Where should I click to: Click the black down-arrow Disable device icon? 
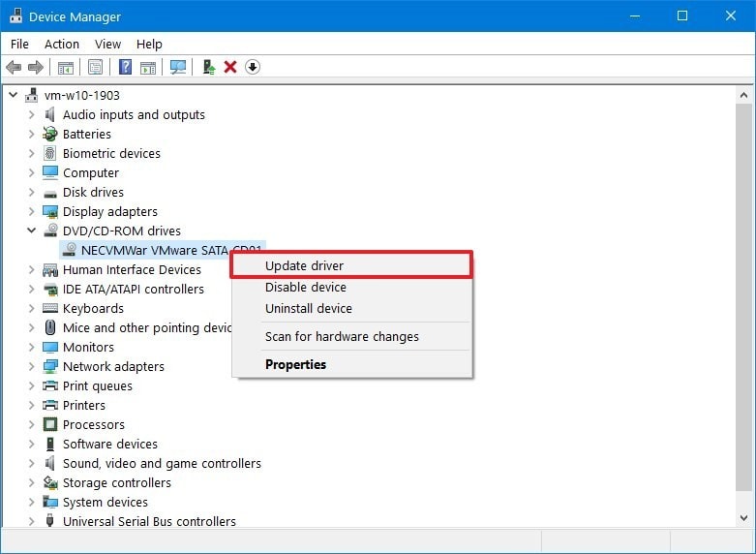(253, 67)
